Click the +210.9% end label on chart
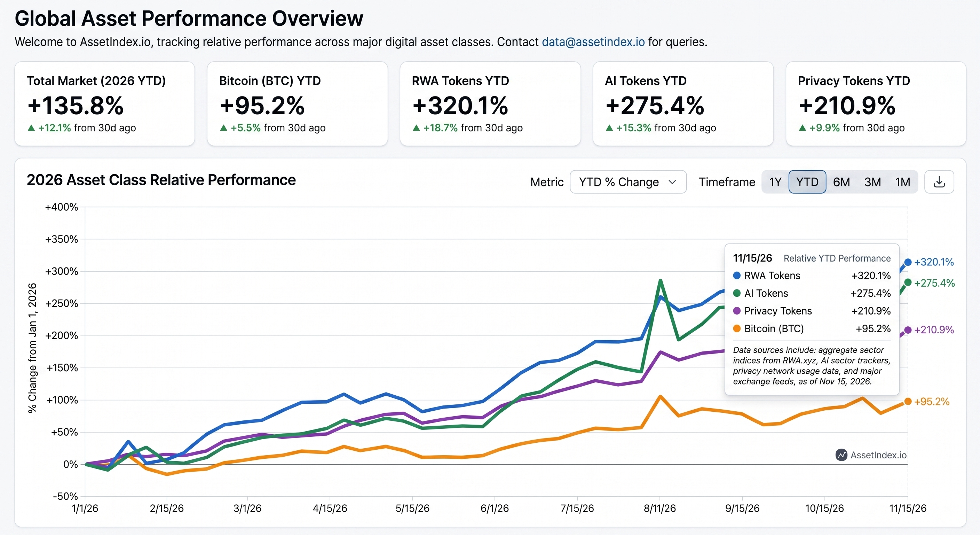The image size is (980, 535). click(934, 330)
